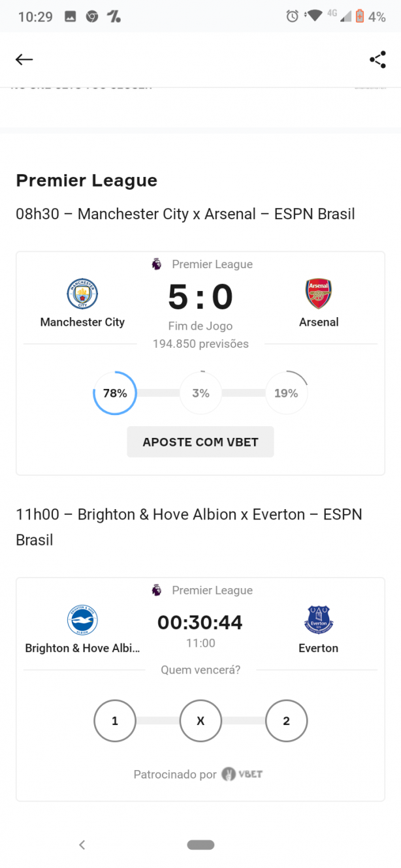Viewport: 401px width, 868px height.
Task: Tap the 3% draw prediction circle
Action: point(200,393)
